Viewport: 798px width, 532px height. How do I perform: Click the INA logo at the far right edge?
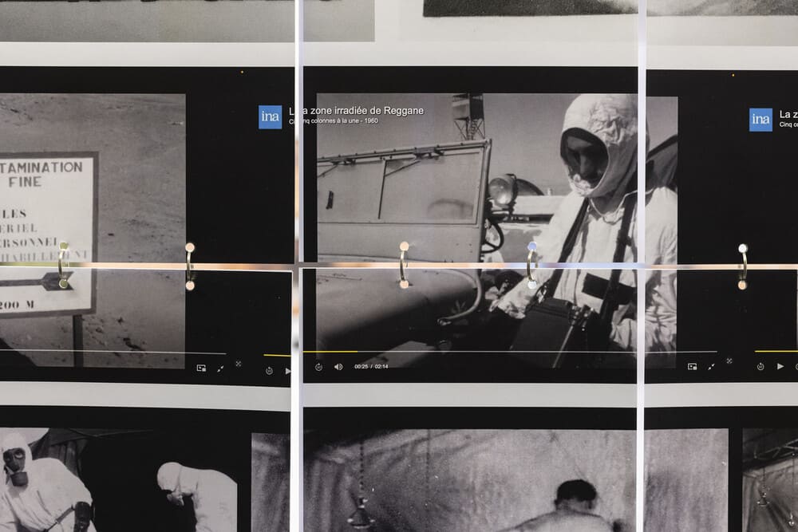coord(760,120)
